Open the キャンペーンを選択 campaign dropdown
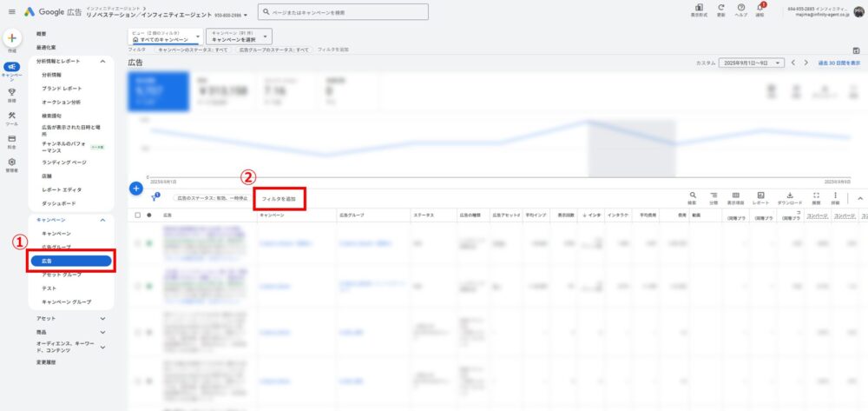Image resolution: width=868 pixels, height=411 pixels. tap(240, 37)
